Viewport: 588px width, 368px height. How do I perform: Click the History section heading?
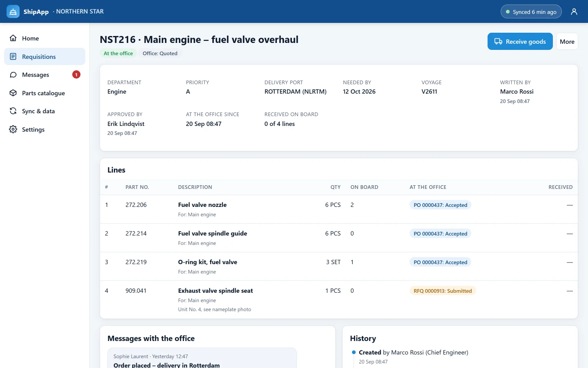[x=363, y=339]
